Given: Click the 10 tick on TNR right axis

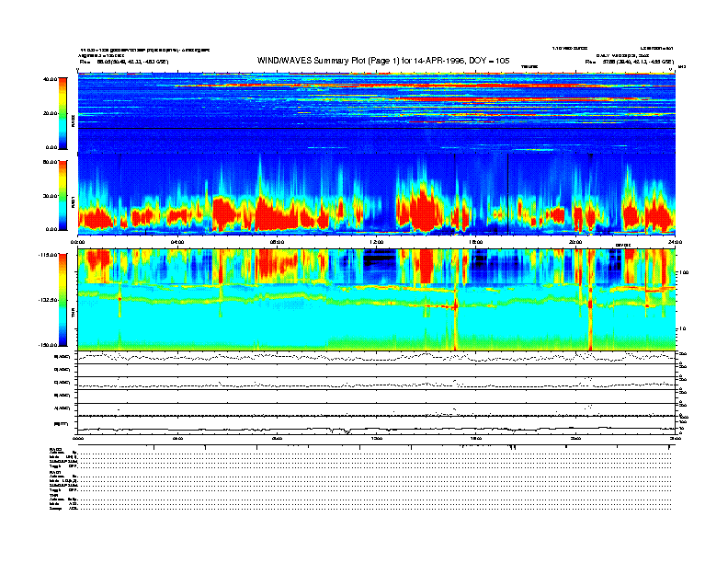Looking at the screenshot, I should pyautogui.click(x=682, y=329).
